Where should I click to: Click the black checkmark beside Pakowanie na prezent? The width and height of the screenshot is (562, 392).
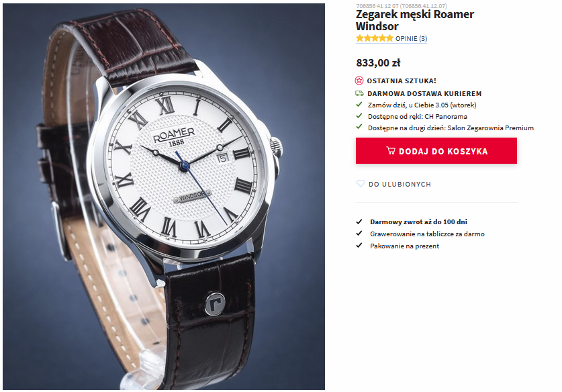pyautogui.click(x=359, y=246)
